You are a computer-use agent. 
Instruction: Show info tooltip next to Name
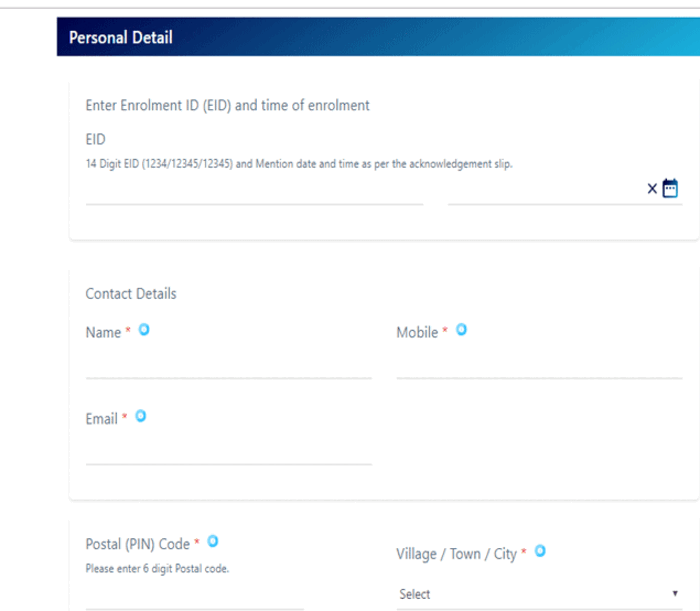click(x=144, y=330)
